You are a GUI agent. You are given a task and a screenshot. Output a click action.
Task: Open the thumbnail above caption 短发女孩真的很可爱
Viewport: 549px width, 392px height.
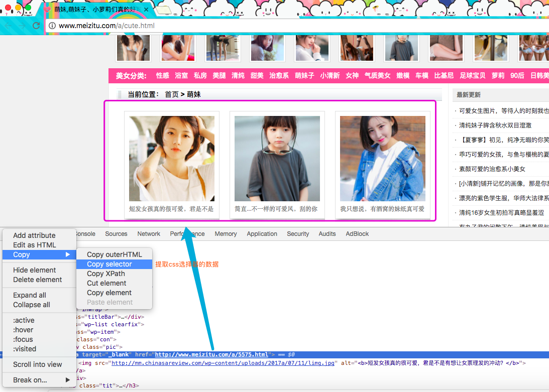tap(172, 159)
